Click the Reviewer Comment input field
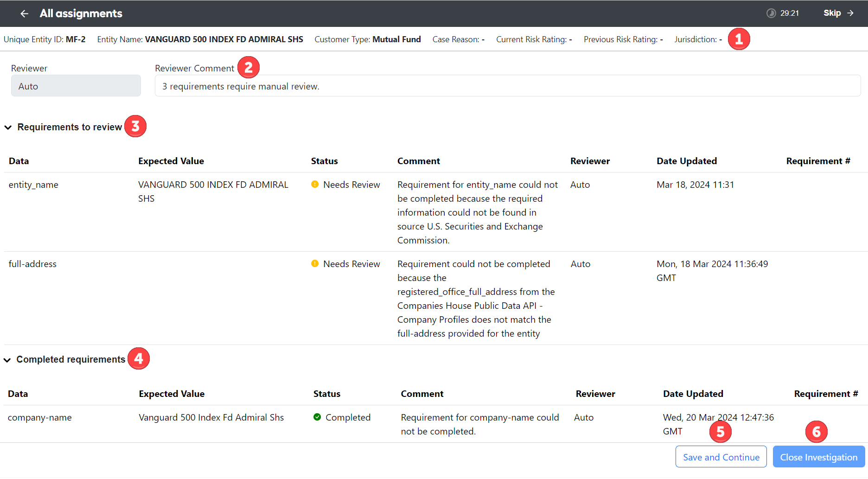This screenshot has height=479, width=868. 508,86
